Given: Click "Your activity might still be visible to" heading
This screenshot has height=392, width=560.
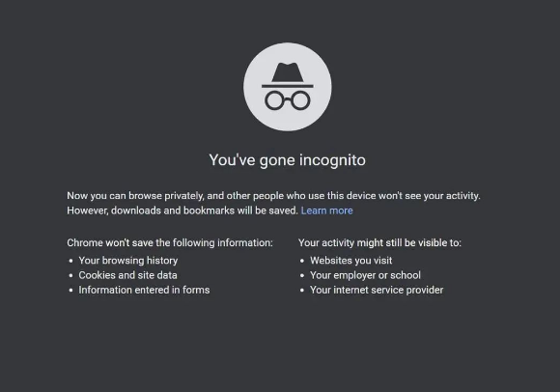Looking at the screenshot, I should click(380, 242).
